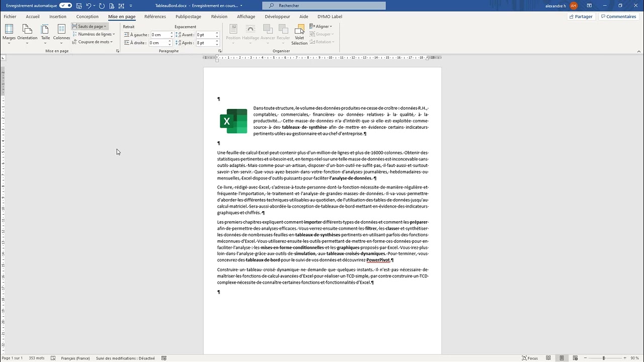Screen dimensions: 644x362
Task: Click the Save icon in quick access toolbar
Action: pos(79,6)
